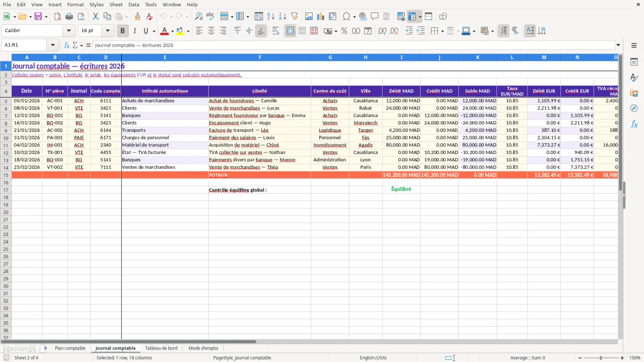Click the Sort Ascending icon

271,17
